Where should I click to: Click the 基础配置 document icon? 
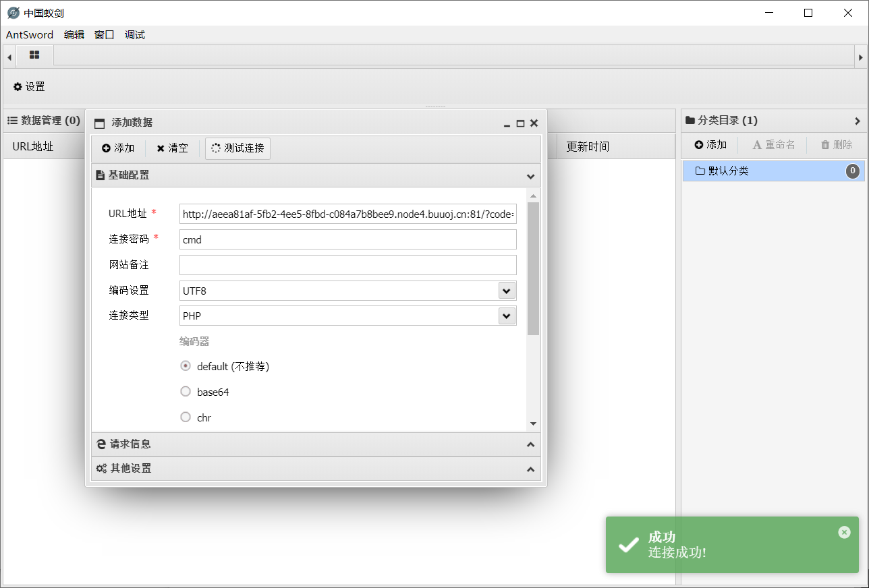(101, 175)
